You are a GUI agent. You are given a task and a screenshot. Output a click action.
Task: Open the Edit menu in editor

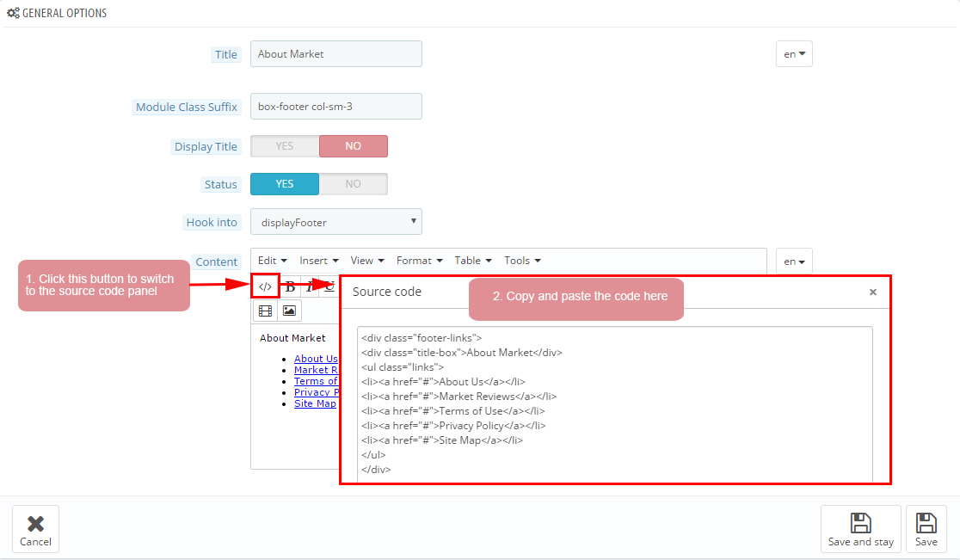click(x=272, y=261)
